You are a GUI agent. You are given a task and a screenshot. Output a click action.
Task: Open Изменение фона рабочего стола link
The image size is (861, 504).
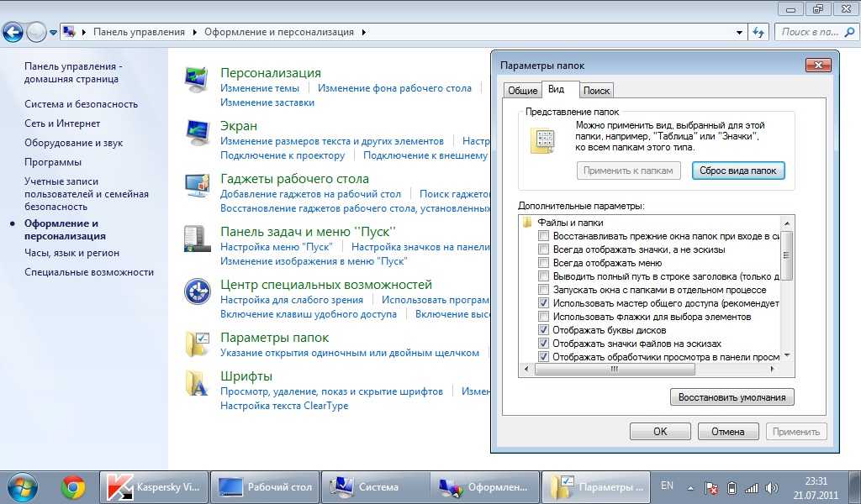tap(394, 88)
